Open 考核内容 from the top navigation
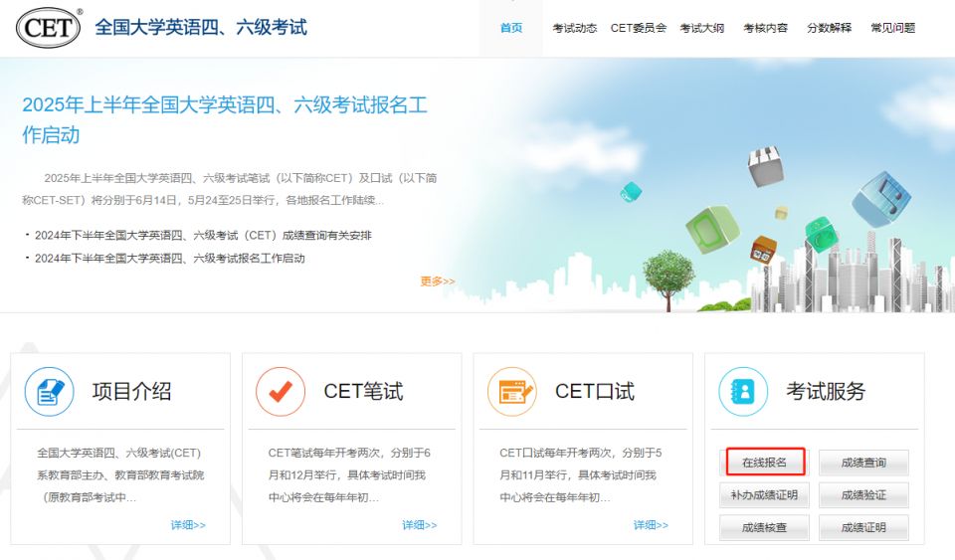The height and width of the screenshot is (560, 955). point(765,28)
